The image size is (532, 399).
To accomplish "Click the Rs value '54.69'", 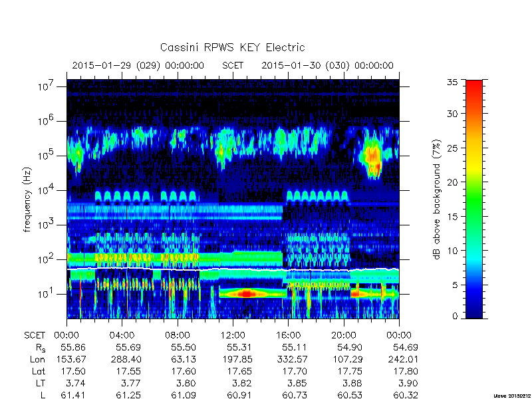I will [x=406, y=347].
